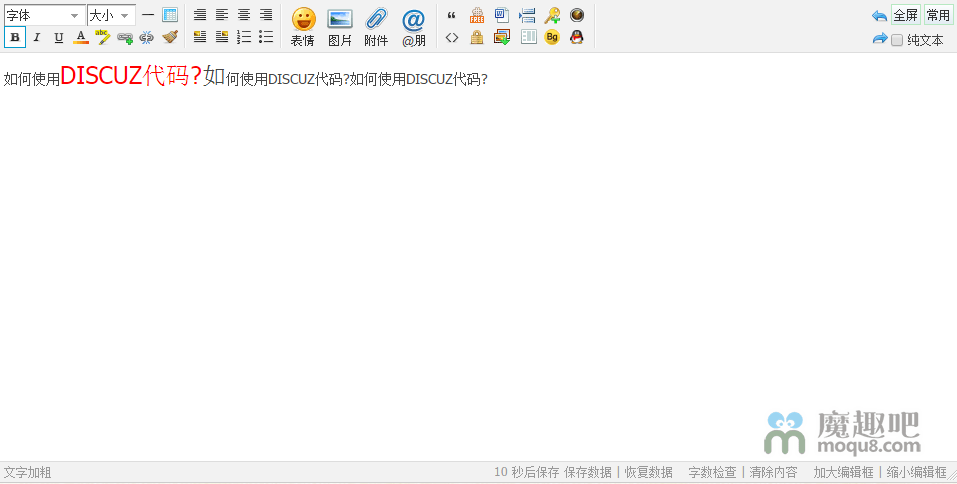957x484 pixels.
Task: Paste from Word document icon
Action: pyautogui.click(x=502, y=16)
